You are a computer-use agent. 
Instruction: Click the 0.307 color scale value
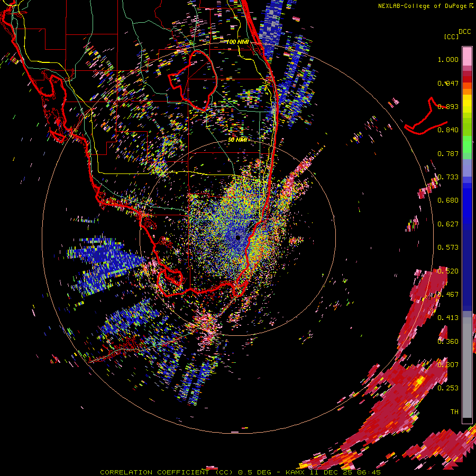point(448,365)
